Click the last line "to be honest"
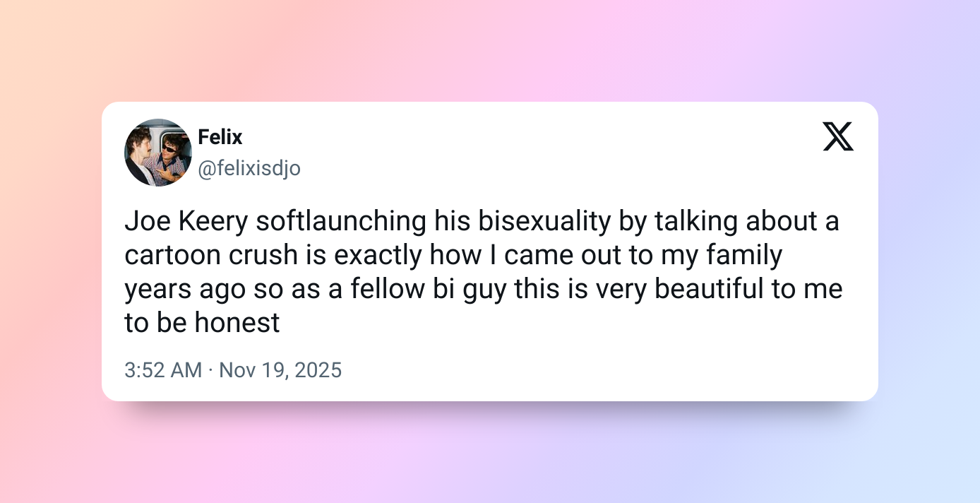The height and width of the screenshot is (503, 980). pos(202,324)
